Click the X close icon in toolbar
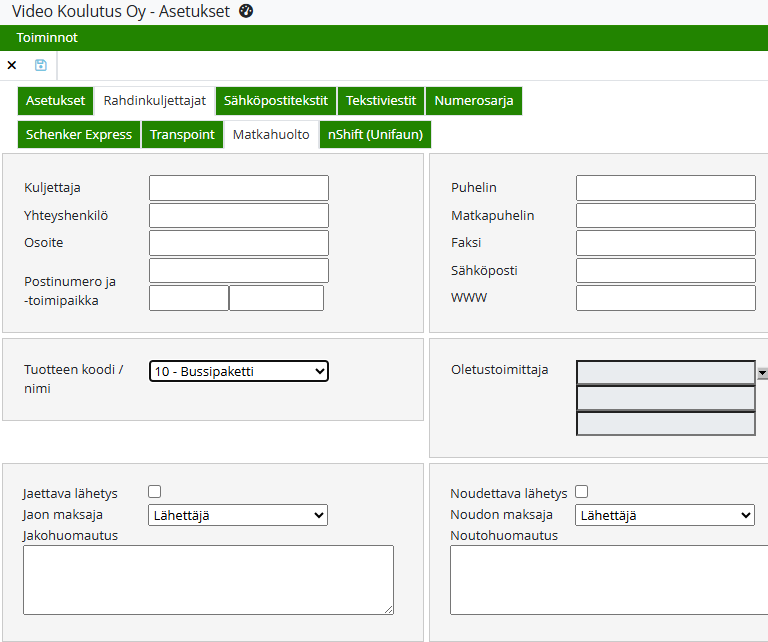Screen dimensions: 768x642 pyautogui.click(x=12, y=65)
